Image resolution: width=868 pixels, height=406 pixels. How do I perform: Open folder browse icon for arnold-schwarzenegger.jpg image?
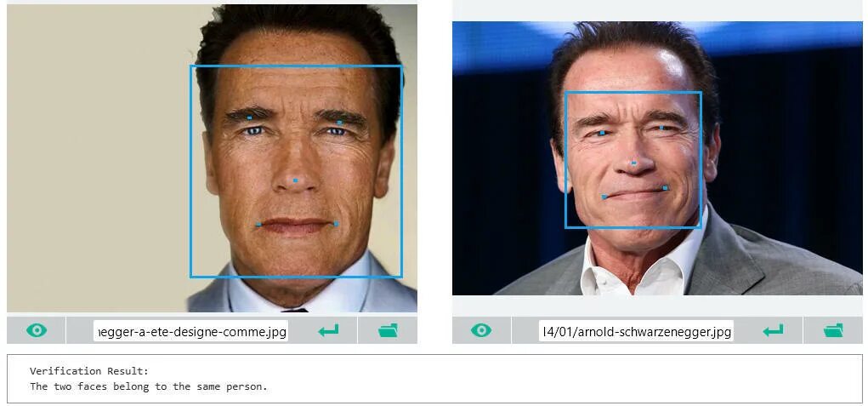833,330
